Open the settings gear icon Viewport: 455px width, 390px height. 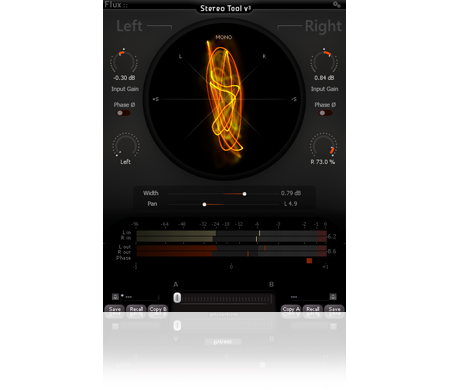(x=337, y=5)
